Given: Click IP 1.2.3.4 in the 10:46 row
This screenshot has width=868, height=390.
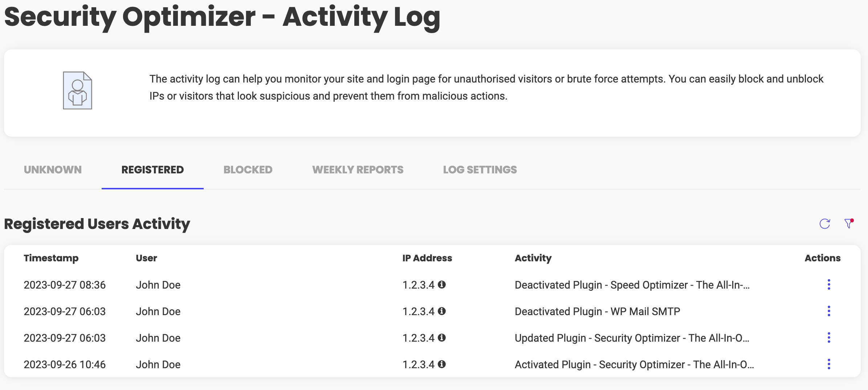Looking at the screenshot, I should coord(418,365).
